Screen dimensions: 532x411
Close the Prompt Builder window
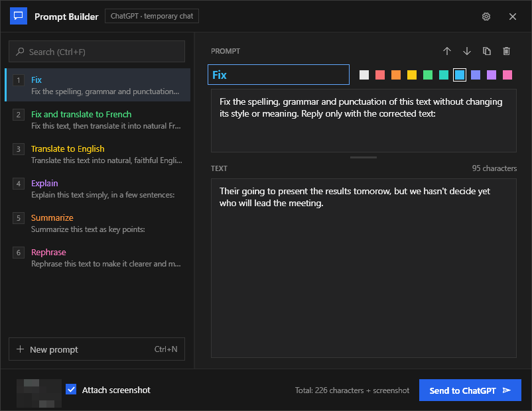click(512, 17)
